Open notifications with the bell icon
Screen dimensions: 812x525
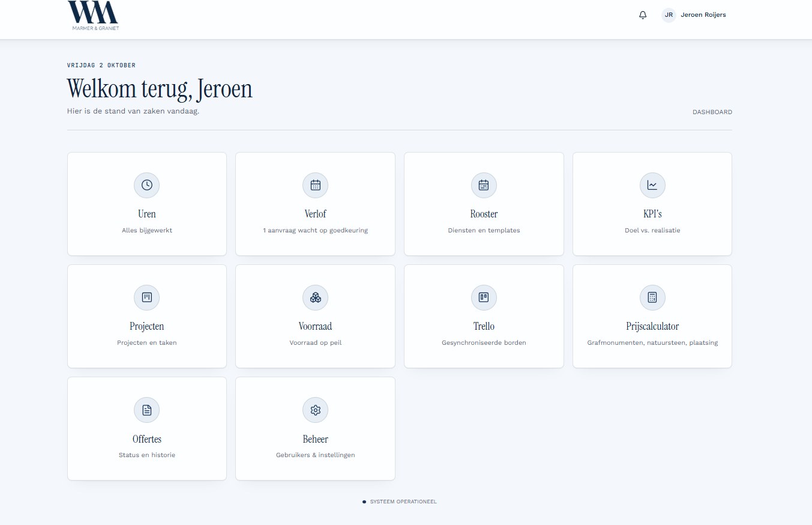643,15
